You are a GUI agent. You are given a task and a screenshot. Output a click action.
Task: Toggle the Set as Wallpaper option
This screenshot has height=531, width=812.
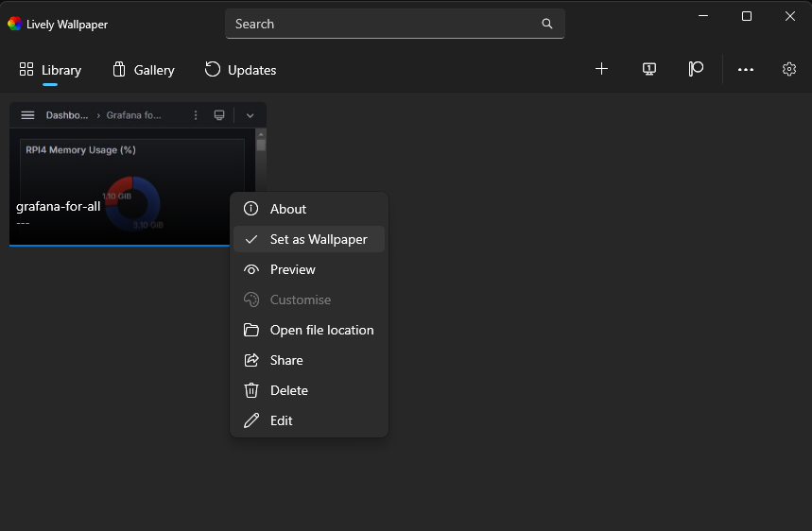point(309,239)
